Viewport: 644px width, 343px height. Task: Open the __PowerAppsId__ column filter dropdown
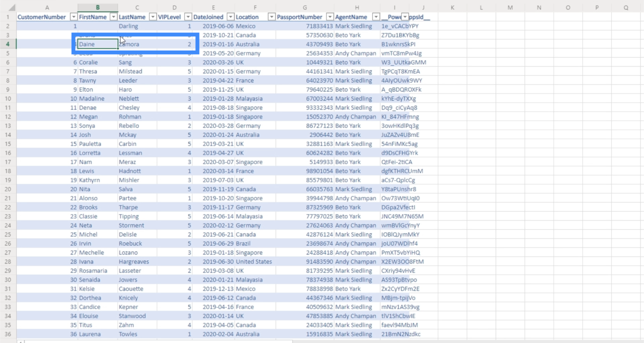pyautogui.click(x=405, y=17)
